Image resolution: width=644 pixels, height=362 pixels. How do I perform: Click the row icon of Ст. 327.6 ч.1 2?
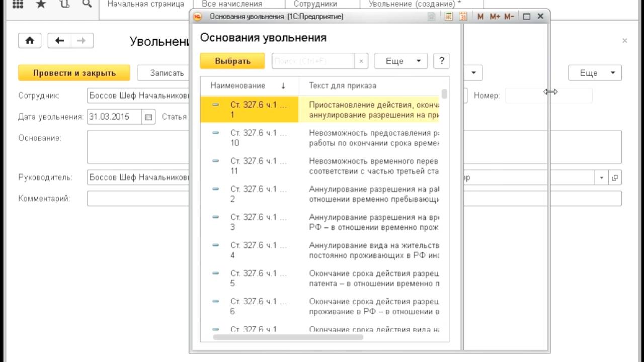216,189
